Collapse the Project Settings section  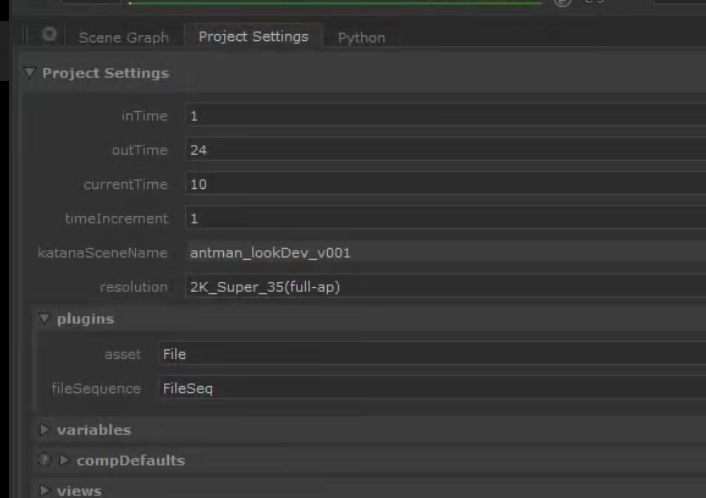click(30, 73)
